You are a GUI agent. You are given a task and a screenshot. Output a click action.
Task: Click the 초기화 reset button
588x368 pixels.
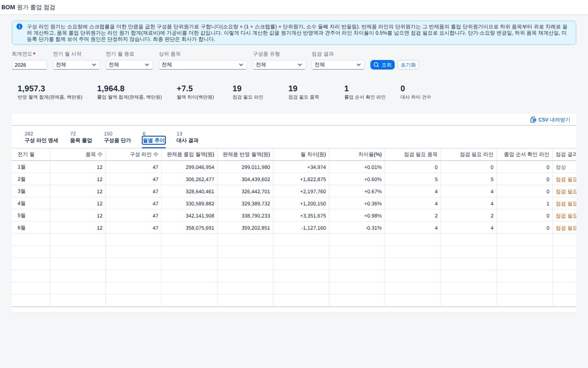pos(408,65)
